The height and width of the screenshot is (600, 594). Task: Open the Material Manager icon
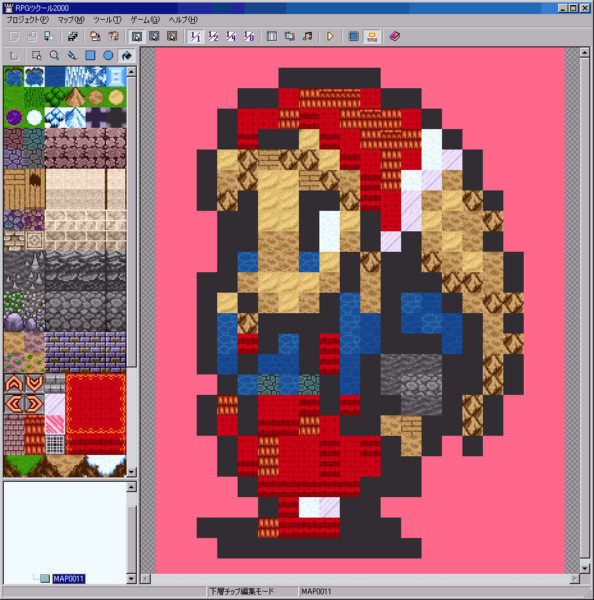pos(290,36)
